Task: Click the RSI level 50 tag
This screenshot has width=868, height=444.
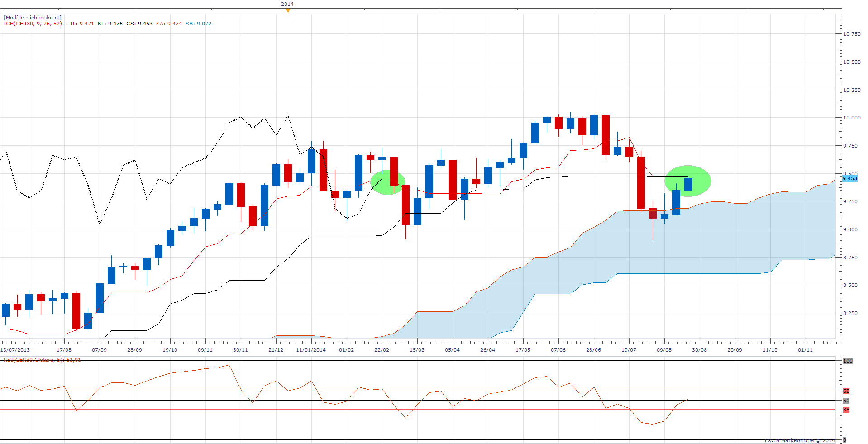Action: [846, 401]
